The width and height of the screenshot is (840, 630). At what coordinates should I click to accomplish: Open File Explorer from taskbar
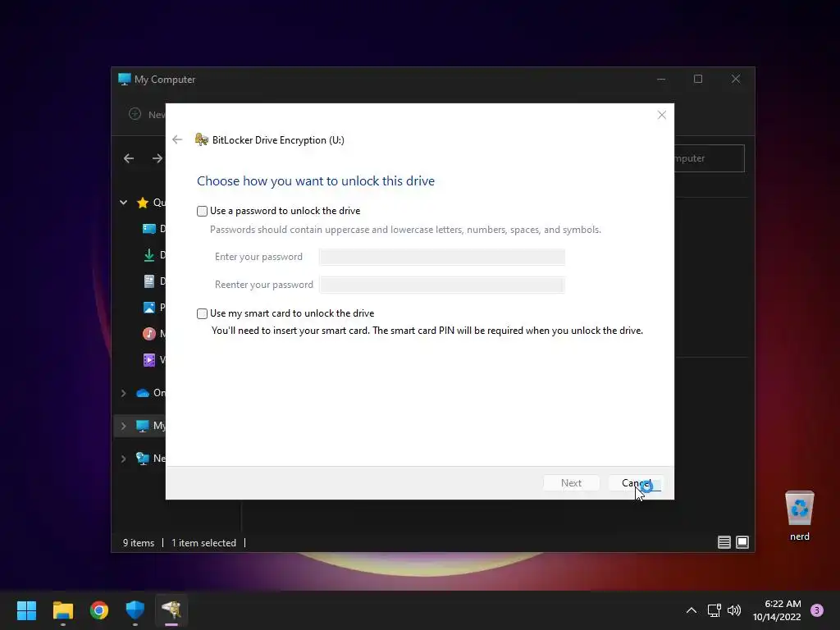click(63, 610)
